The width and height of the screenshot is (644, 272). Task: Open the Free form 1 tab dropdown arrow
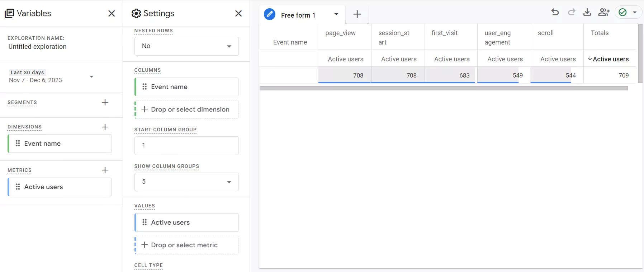(x=336, y=14)
